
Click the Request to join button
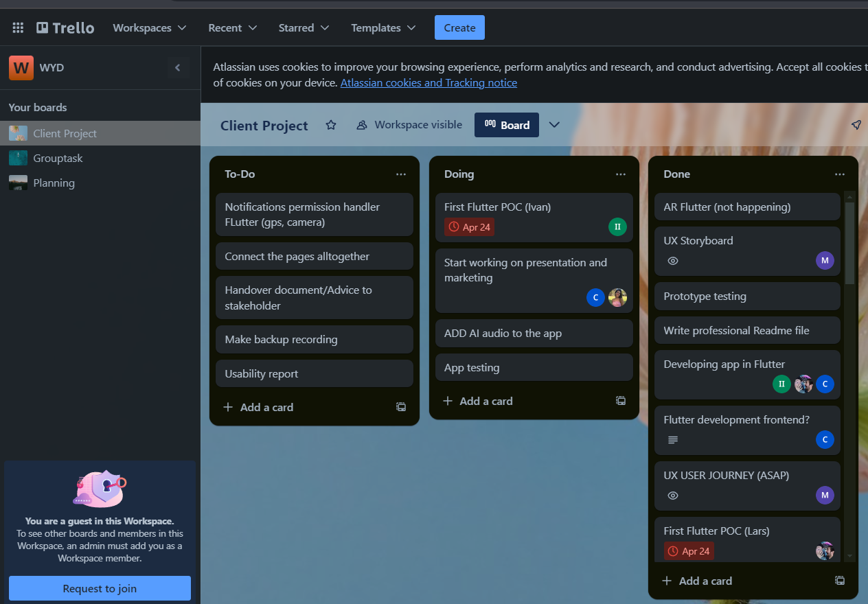(x=100, y=588)
